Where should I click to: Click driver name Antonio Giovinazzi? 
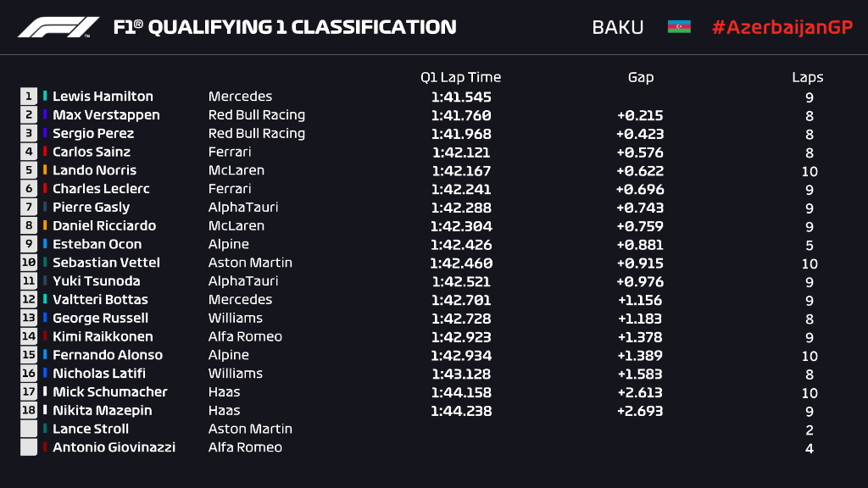point(114,447)
